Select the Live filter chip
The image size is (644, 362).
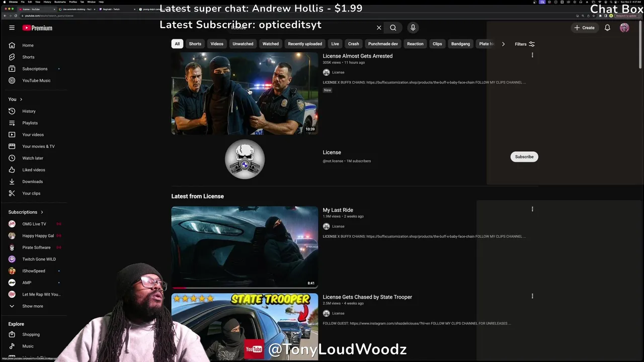(335, 44)
